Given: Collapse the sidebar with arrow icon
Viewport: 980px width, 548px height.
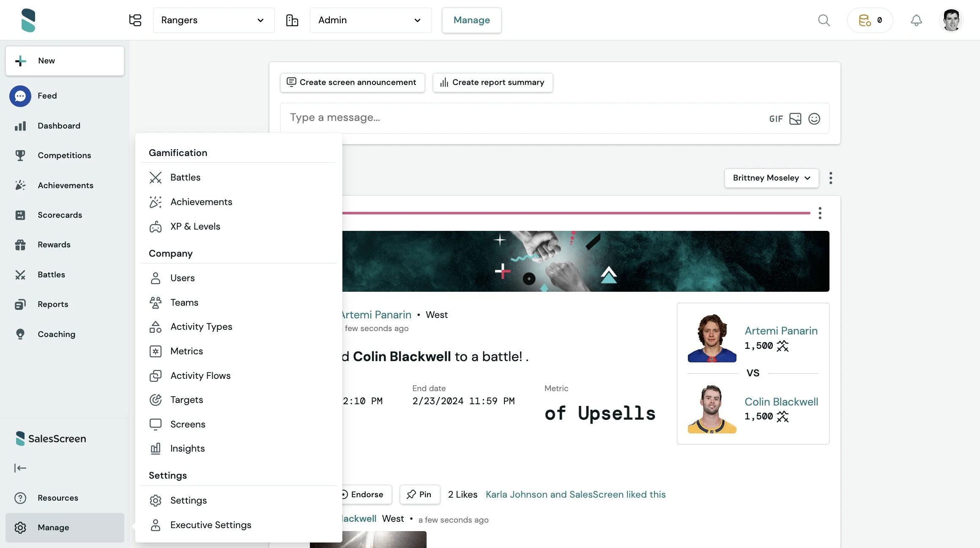Looking at the screenshot, I should (20, 468).
